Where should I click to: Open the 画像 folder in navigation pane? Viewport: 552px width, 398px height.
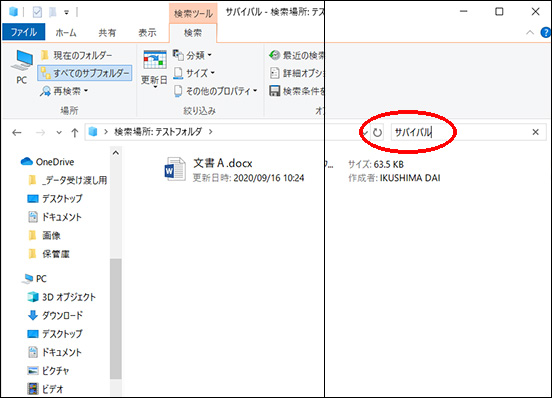44,235
